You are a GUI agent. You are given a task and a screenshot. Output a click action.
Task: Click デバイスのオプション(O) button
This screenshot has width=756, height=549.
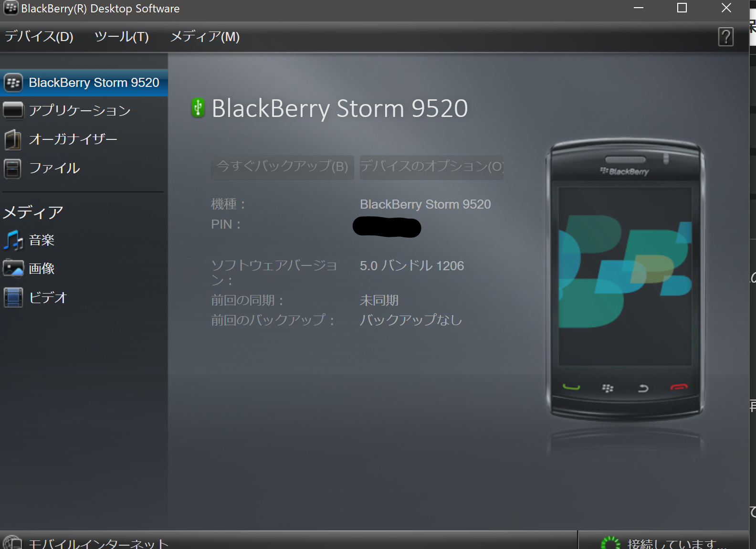431,167
